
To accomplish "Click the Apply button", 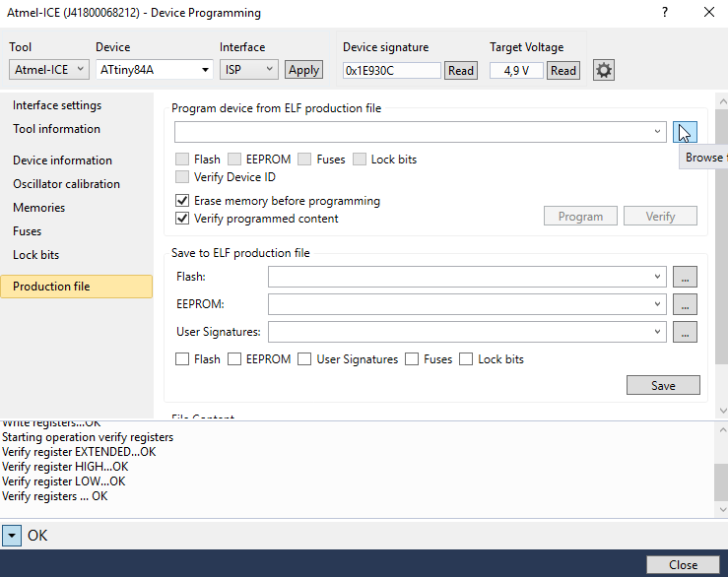I will (x=303, y=70).
